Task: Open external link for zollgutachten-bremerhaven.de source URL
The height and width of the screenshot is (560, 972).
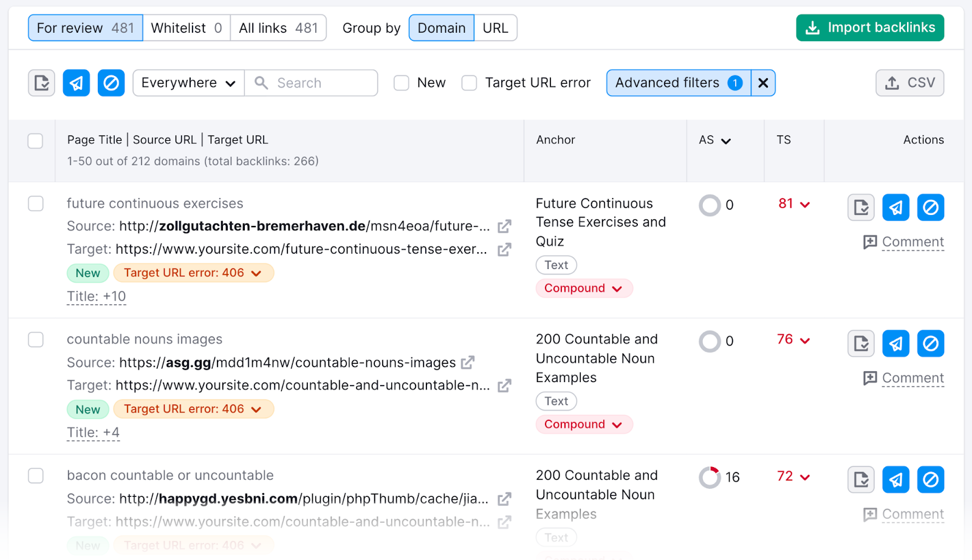Action: pyautogui.click(x=504, y=226)
